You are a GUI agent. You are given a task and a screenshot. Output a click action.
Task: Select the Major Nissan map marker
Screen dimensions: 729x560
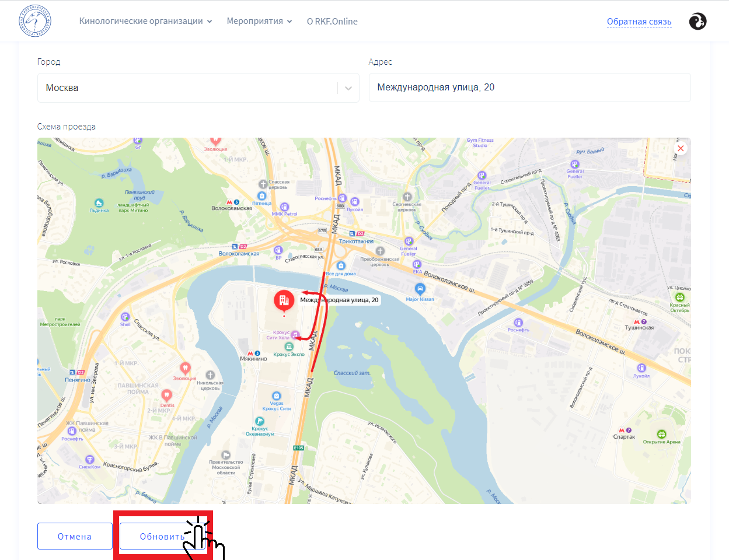click(420, 289)
